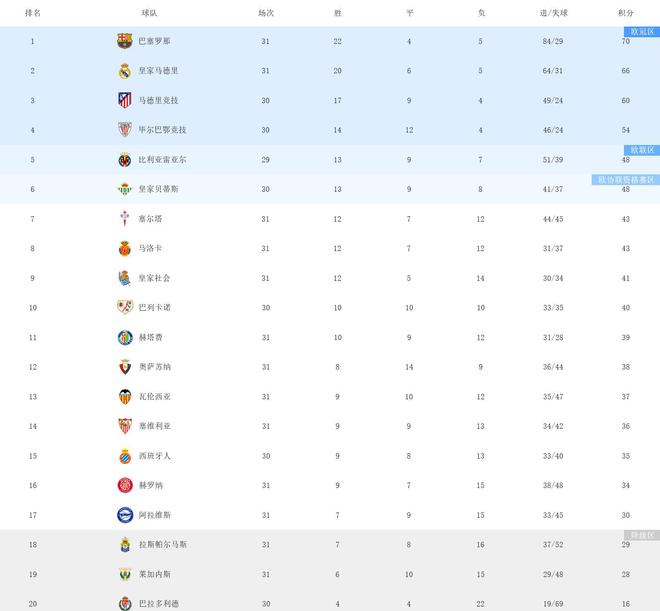
Task: Select the Valencia club crest icon
Action: (124, 397)
